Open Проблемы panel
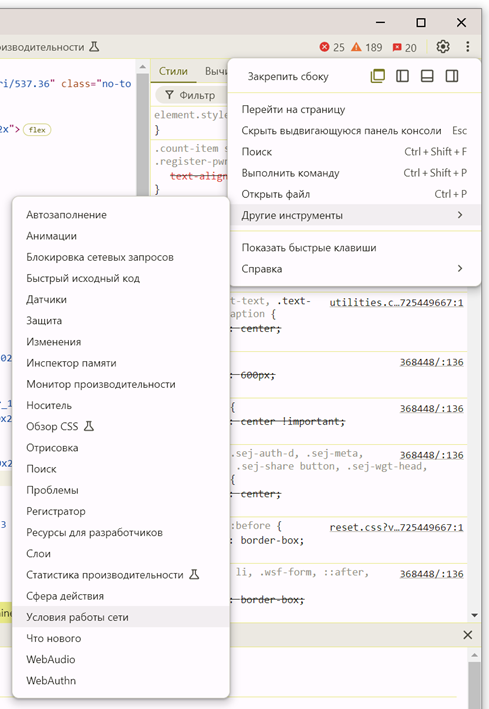Screen dimensions: 489x709 tap(121, 490)
